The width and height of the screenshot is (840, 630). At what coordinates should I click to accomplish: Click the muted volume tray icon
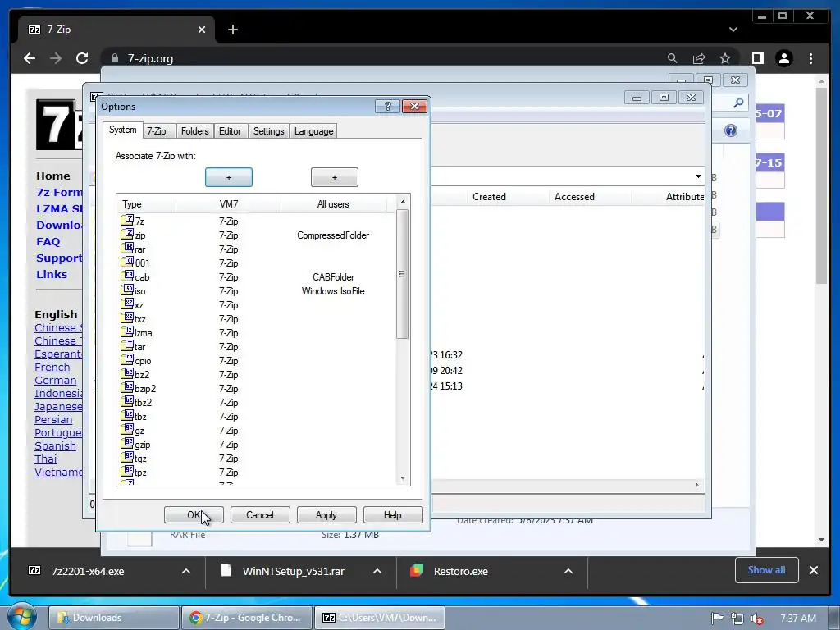(757, 619)
